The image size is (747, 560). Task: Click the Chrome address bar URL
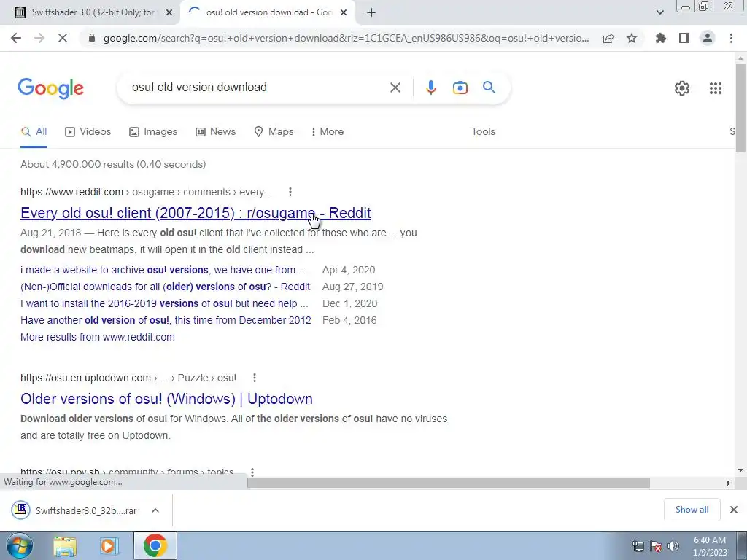[347, 38]
